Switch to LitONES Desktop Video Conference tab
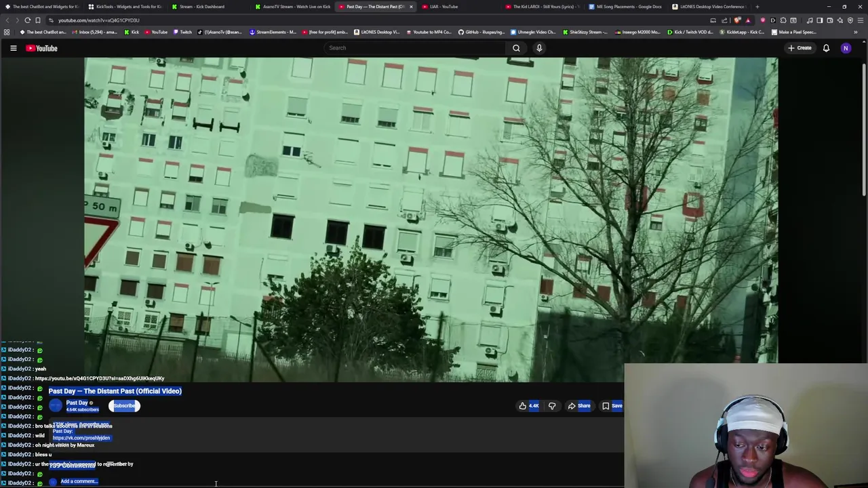This screenshot has width=868, height=488. click(x=709, y=7)
